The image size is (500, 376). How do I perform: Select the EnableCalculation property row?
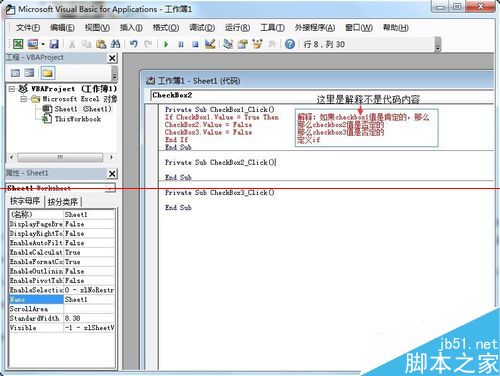tap(62, 252)
